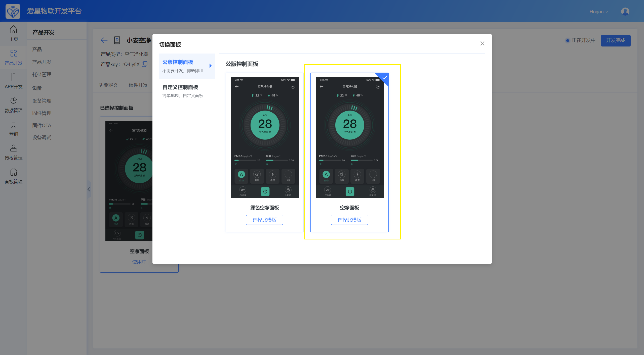Click 选择此模版 under 绿色空净面板
Viewport: 644px width, 355px height.
coord(265,220)
